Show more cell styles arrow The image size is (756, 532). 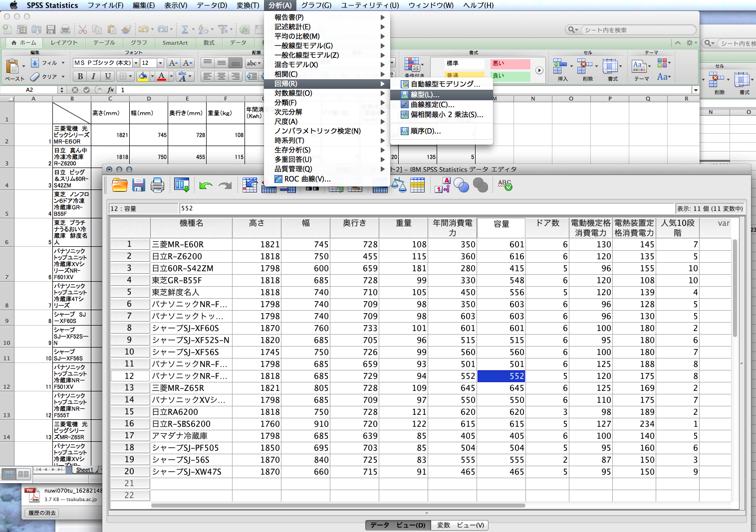click(539, 70)
